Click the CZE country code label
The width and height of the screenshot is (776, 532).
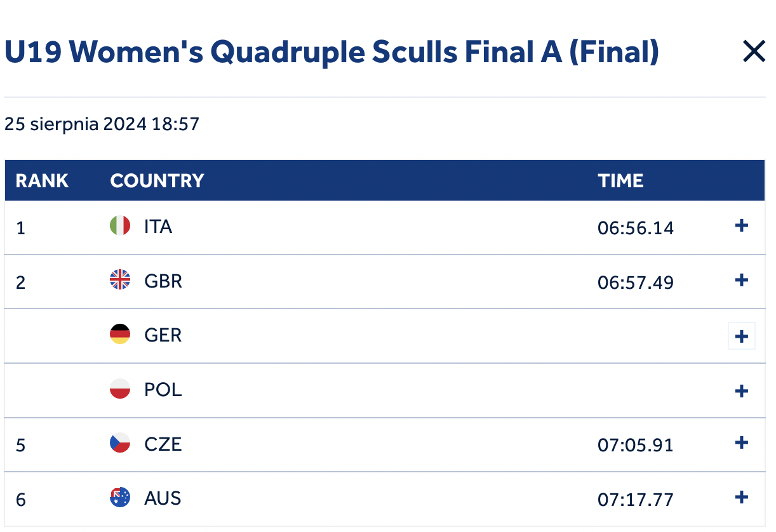tap(163, 444)
